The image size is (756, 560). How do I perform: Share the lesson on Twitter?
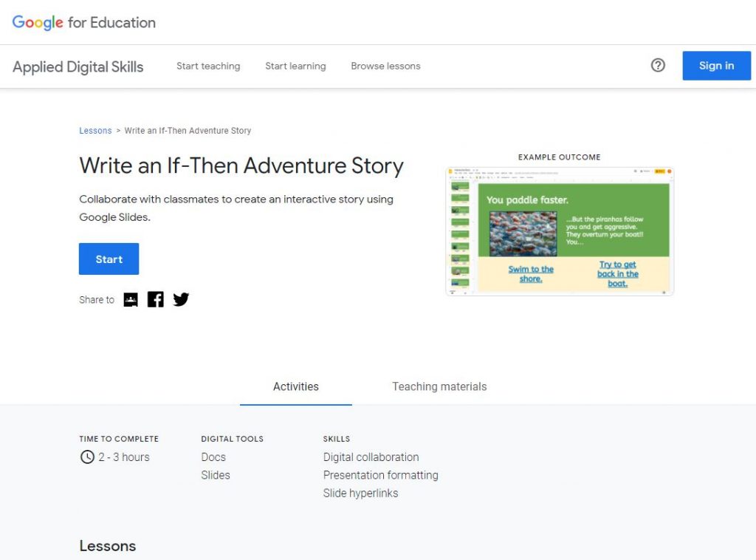tap(181, 299)
